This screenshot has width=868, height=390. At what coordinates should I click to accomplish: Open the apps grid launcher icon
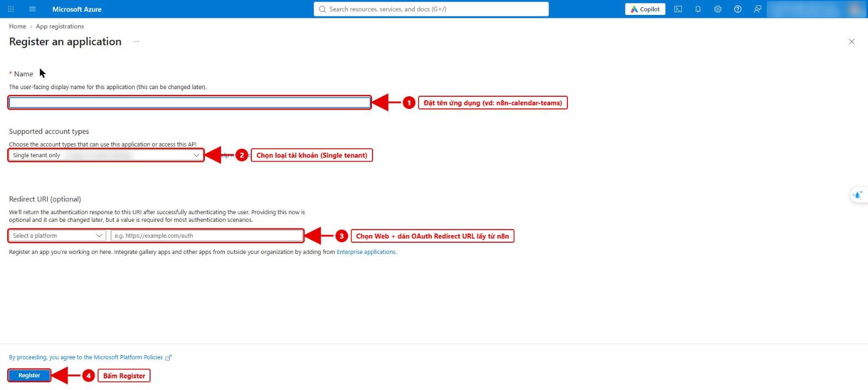12,9
